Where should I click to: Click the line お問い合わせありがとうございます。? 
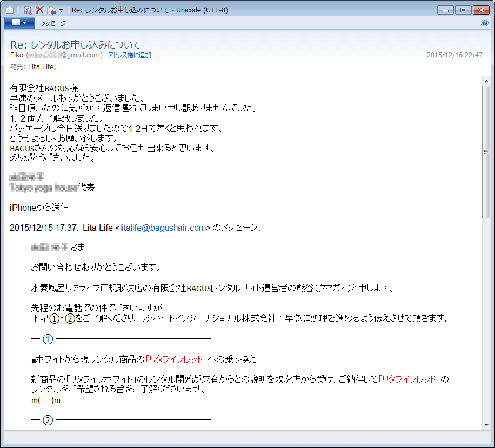point(96,268)
